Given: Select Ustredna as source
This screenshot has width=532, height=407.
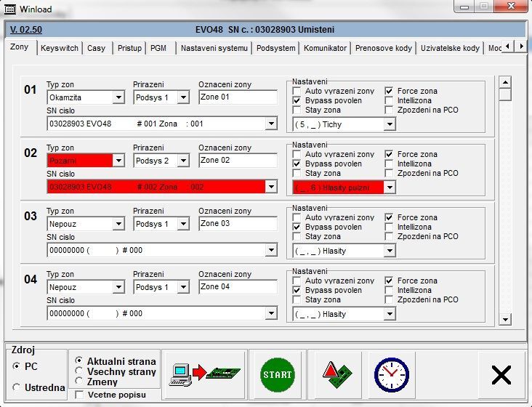Looking at the screenshot, I should [17, 387].
